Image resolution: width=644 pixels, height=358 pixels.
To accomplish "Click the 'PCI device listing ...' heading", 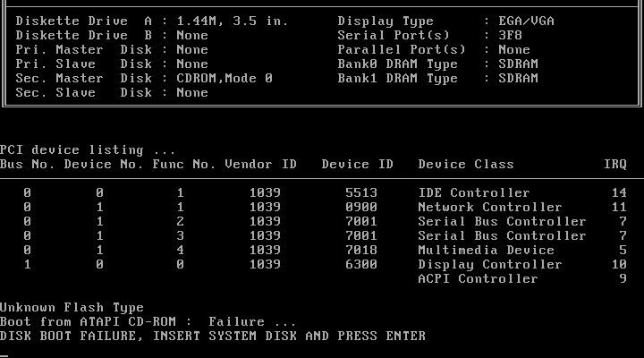I will pyautogui.click(x=88, y=150).
